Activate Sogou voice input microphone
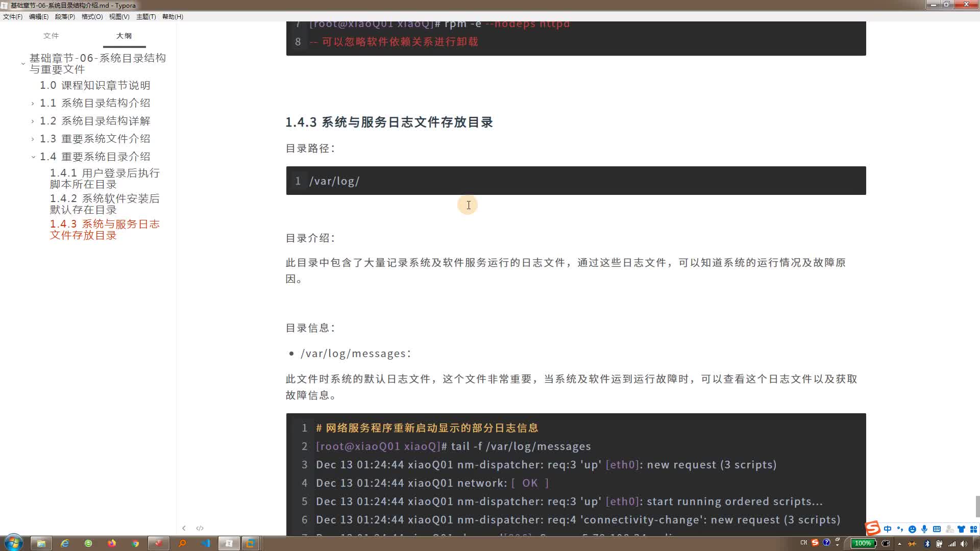The image size is (980, 551). [924, 529]
